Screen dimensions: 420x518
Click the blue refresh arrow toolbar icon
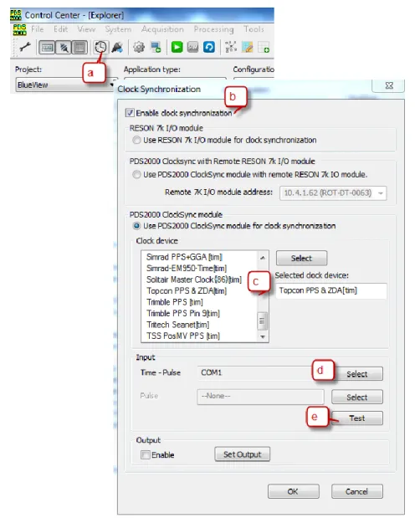(x=209, y=47)
